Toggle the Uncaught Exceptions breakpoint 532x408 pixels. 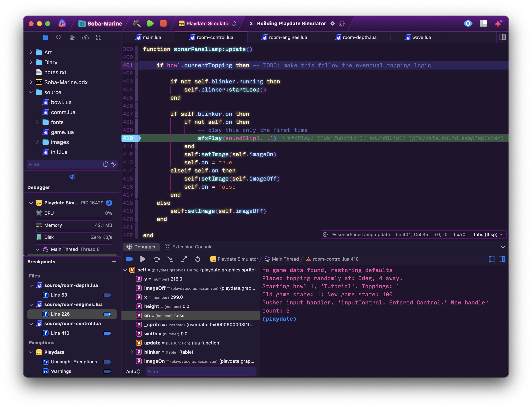click(x=107, y=362)
